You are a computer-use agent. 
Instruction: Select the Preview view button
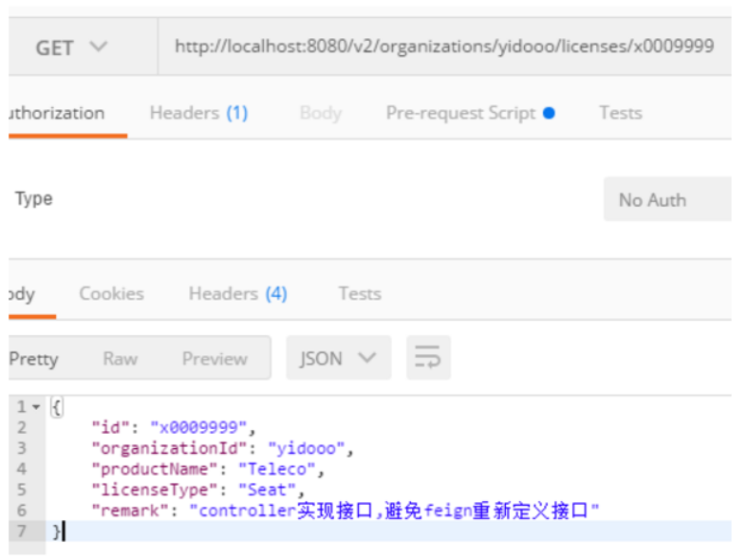(x=215, y=359)
